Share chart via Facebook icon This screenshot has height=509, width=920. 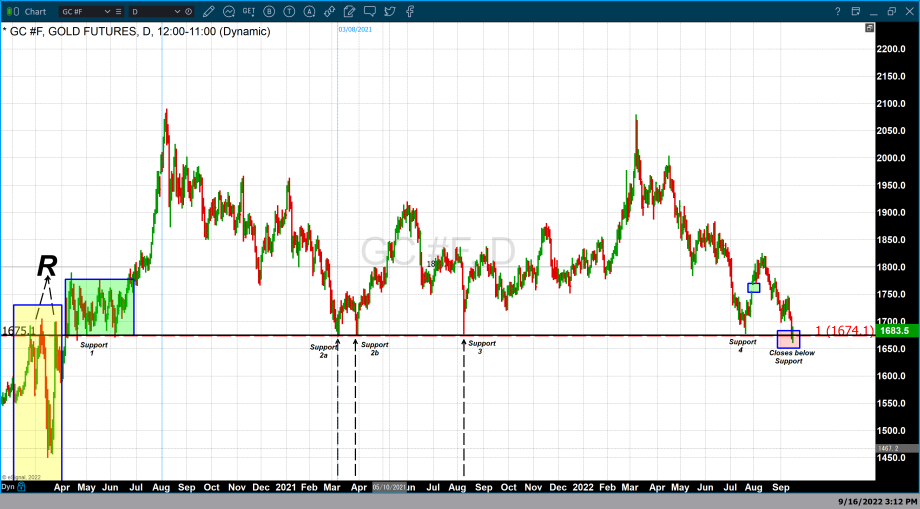[x=410, y=11]
